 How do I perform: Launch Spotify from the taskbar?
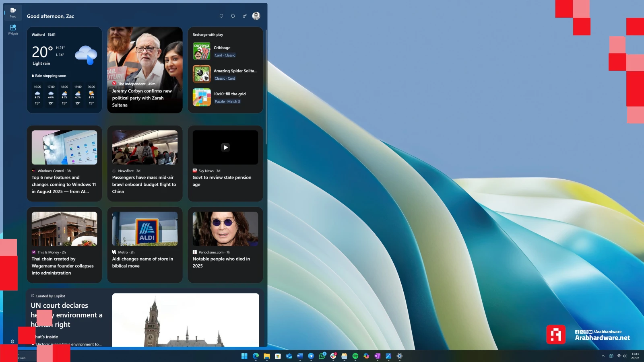pyautogui.click(x=355, y=356)
